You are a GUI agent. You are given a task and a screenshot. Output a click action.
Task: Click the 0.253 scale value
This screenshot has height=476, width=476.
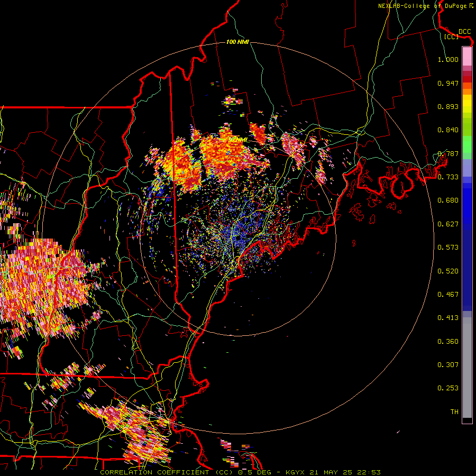(448, 388)
